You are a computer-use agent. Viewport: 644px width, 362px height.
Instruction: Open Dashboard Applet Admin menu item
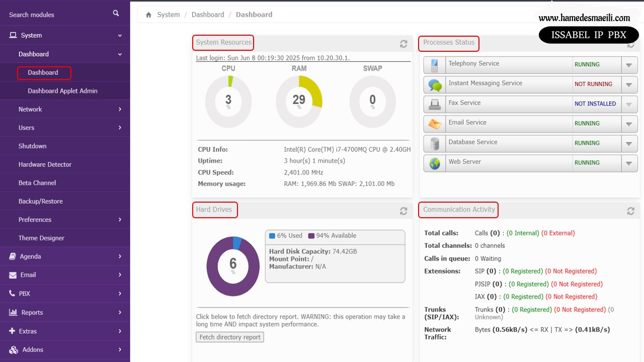[x=62, y=91]
